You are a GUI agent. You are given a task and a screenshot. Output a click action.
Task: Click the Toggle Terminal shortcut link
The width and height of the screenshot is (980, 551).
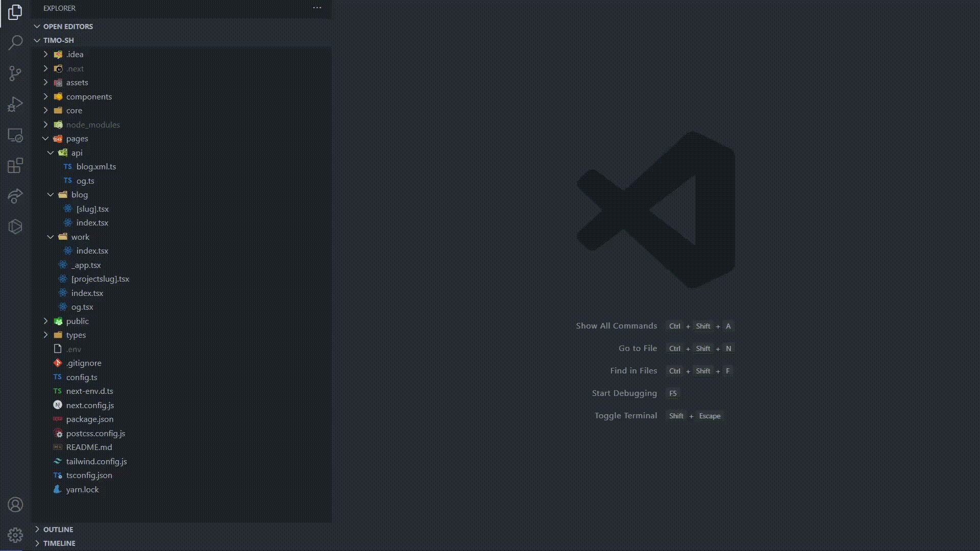(626, 415)
